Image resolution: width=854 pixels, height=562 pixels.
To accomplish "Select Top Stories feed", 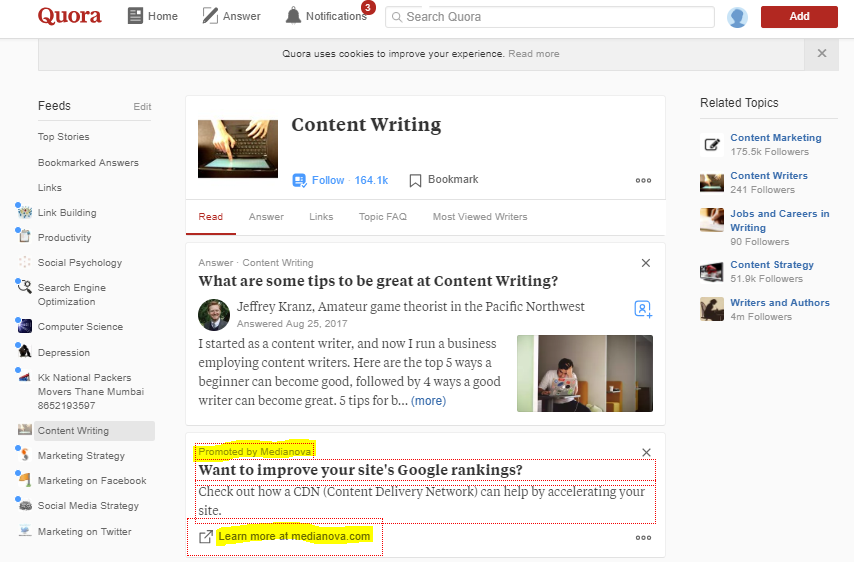I will coord(64,137).
